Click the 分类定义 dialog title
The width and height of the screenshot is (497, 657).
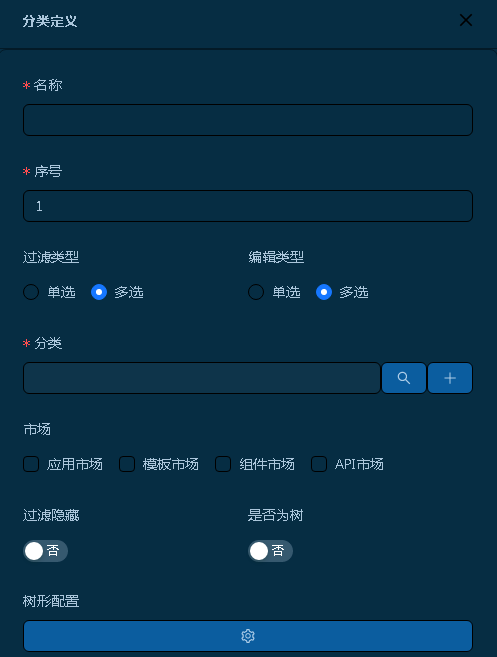point(50,21)
